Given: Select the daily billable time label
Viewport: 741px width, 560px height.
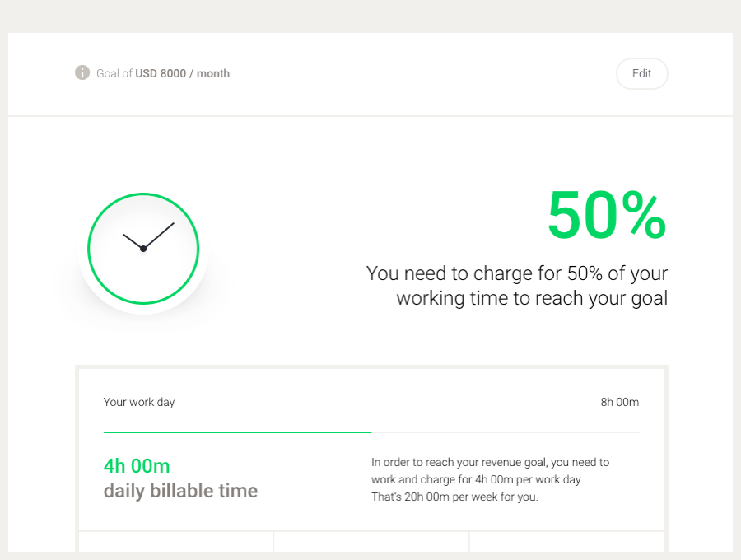Looking at the screenshot, I should [x=181, y=491].
